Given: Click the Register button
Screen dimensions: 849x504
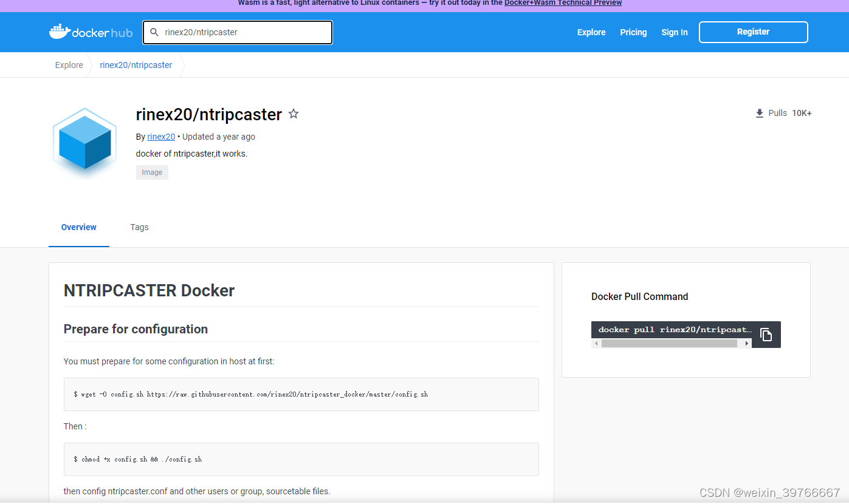Looking at the screenshot, I should (x=753, y=32).
